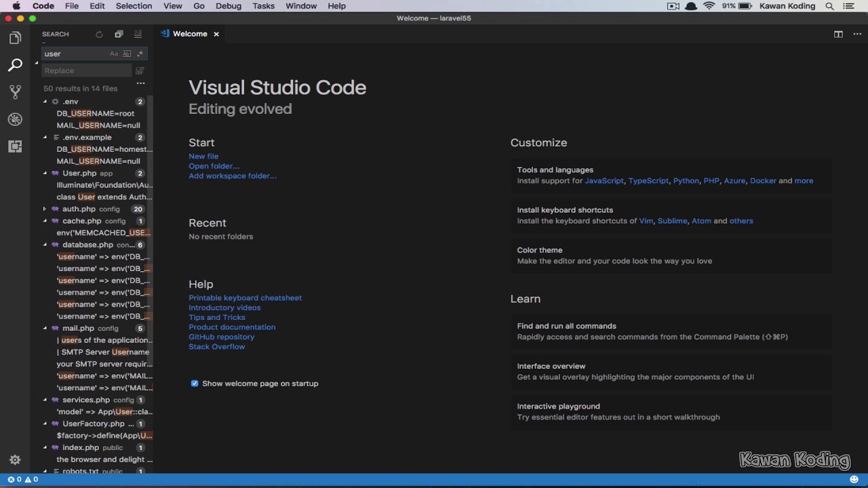868x488 pixels.
Task: Click the bell-shaped menu bar icon
Action: click(691, 6)
